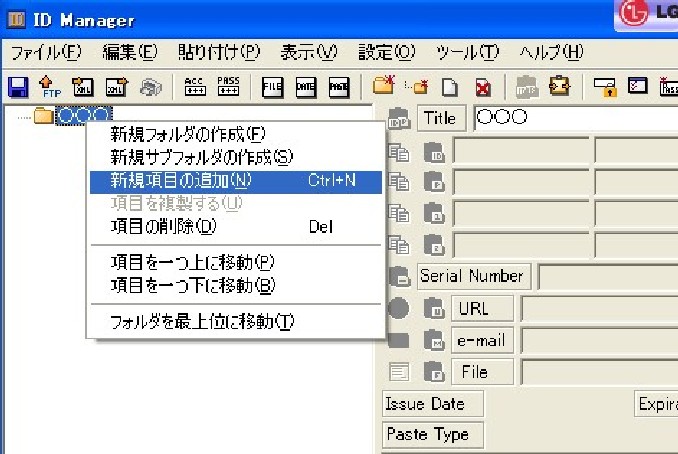This screenshot has height=454, width=678.
Task: Click the Title button
Action: coord(441,118)
